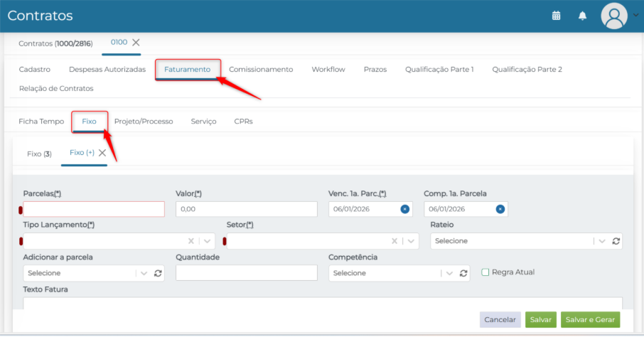Screen dimensions: 644x337
Task: Open the Qualificação Parte 2 tab
Action: [527, 70]
